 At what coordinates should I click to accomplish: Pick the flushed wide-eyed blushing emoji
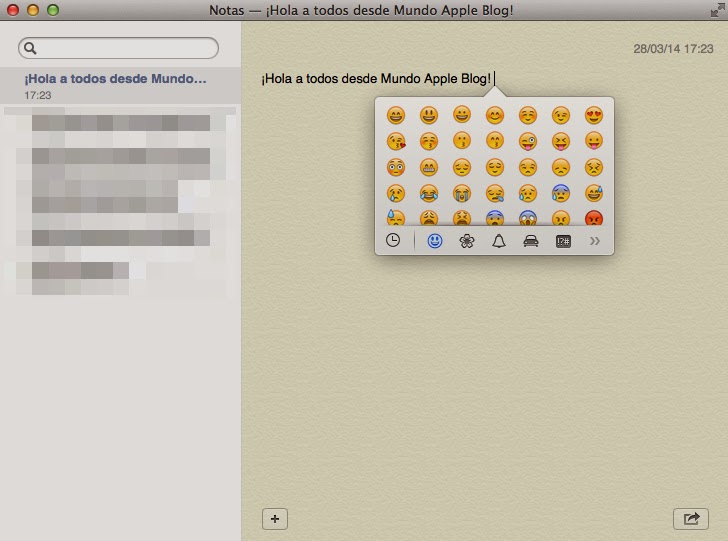(x=396, y=167)
